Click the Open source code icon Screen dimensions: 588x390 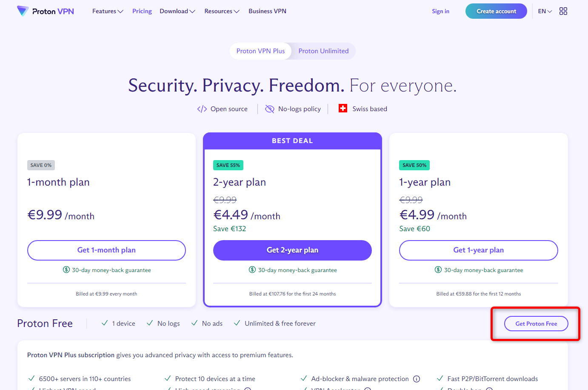[x=202, y=109]
